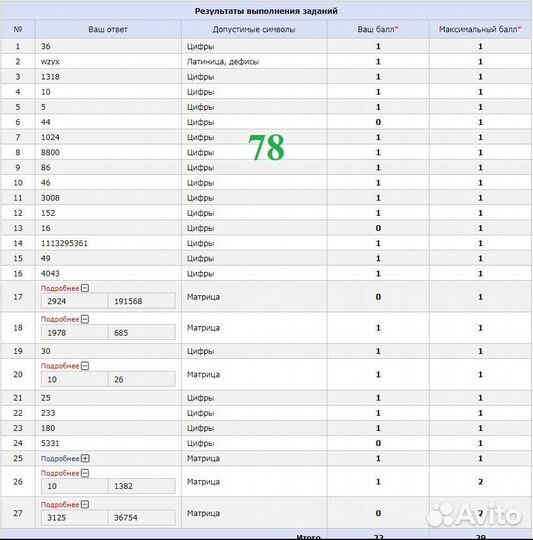The width and height of the screenshot is (533, 540).
Task: Click the answer '1318' in row 3
Action: (x=50, y=76)
